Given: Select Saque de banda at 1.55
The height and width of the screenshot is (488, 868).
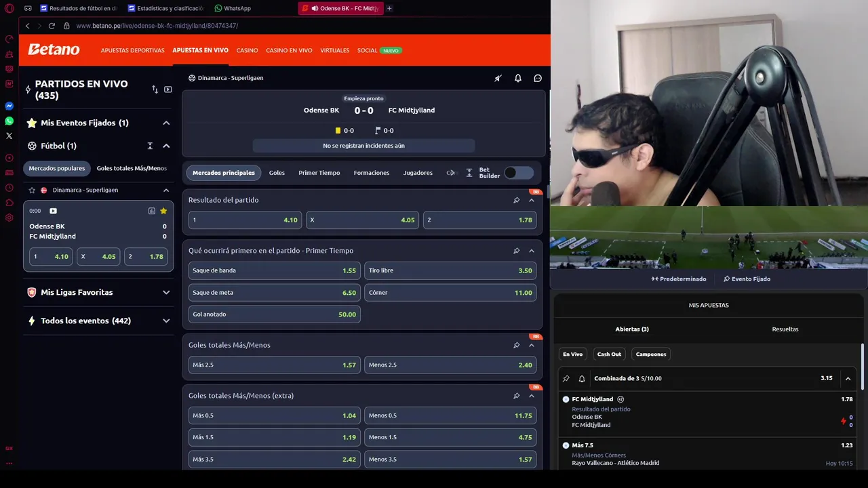Looking at the screenshot, I should point(274,270).
